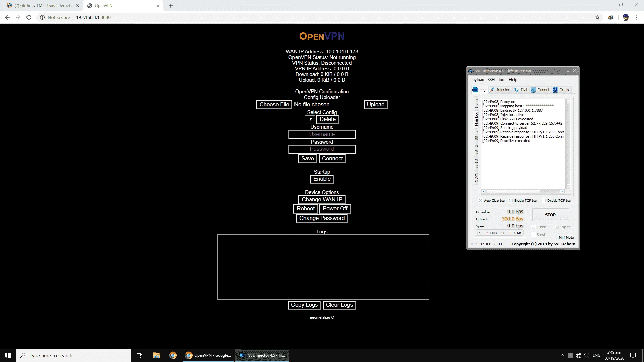Select the Log tab in SVL Injector
This screenshot has width=644, height=362.
[x=479, y=90]
